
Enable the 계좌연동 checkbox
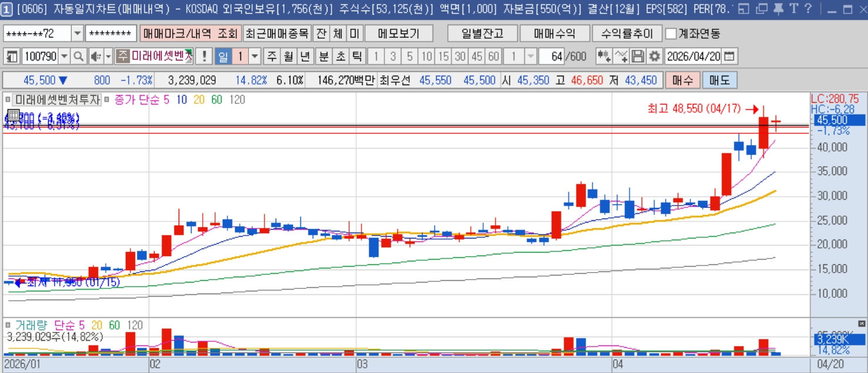(x=671, y=33)
